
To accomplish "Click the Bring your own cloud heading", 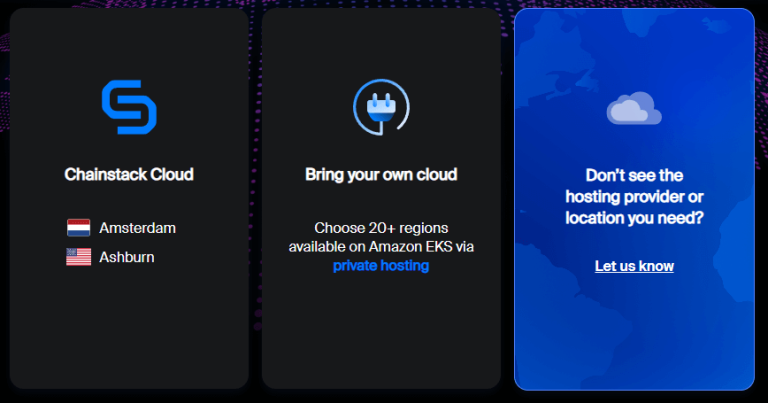I will tap(381, 174).
